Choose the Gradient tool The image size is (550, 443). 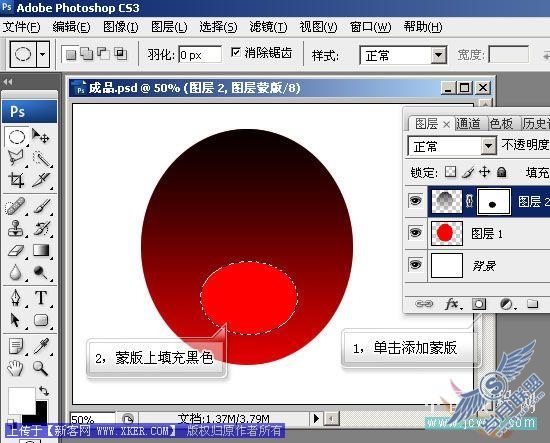(x=41, y=250)
